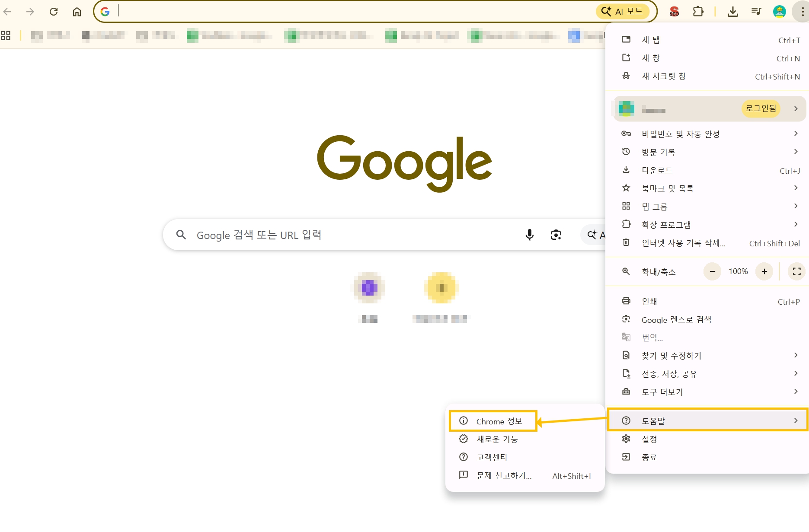Image resolution: width=809 pixels, height=532 pixels.
Task: Click the profile avatar icon
Action: [x=779, y=12]
